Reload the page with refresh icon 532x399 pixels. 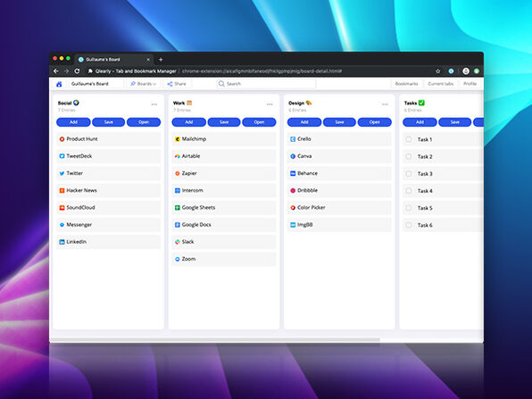[x=77, y=71]
